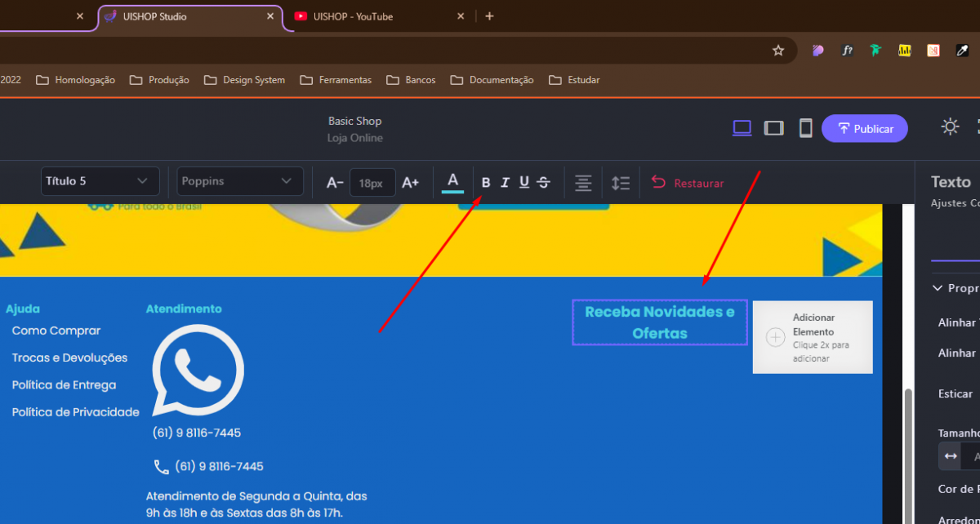980x524 pixels.
Task: Open text alignment options
Action: coord(583,183)
